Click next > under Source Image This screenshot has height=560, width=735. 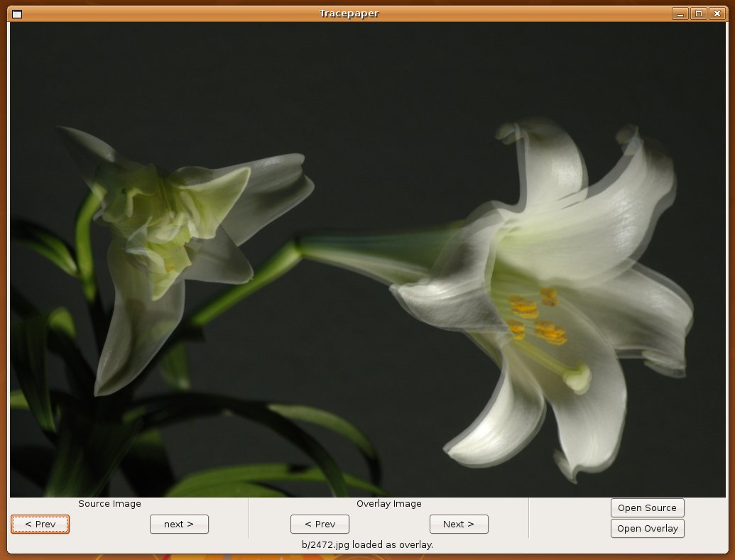179,524
